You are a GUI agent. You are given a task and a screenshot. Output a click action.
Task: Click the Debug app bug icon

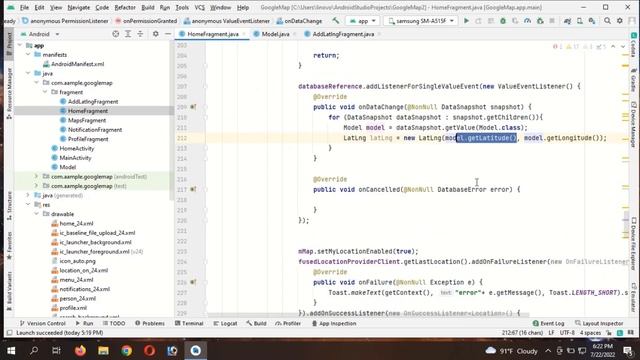pos(503,21)
